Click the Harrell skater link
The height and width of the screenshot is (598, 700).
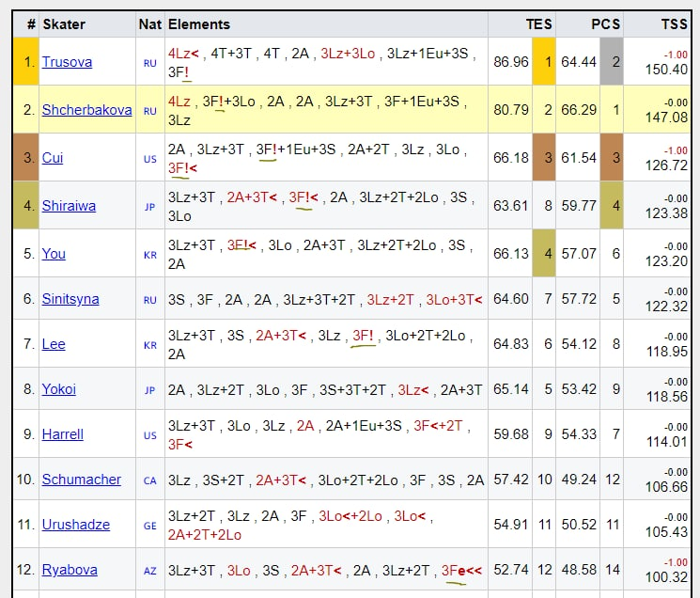(x=62, y=434)
